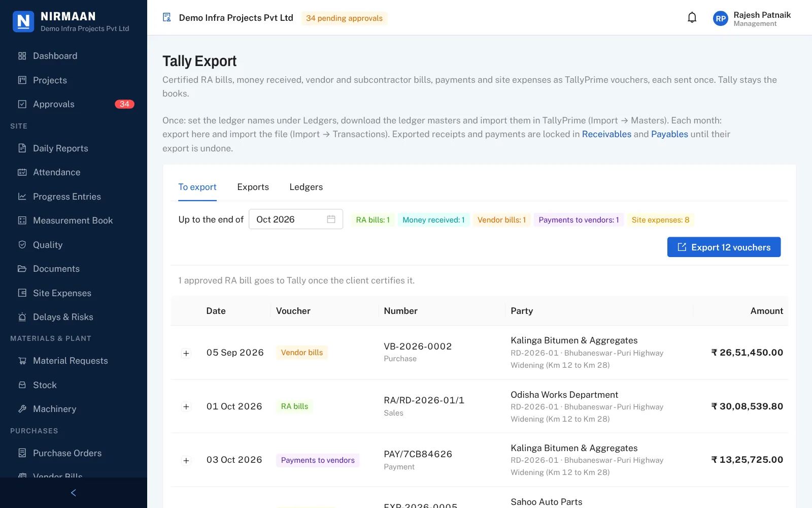The width and height of the screenshot is (812, 508).
Task: Click the Attendance calendar icon in sidebar
Action: (x=22, y=172)
